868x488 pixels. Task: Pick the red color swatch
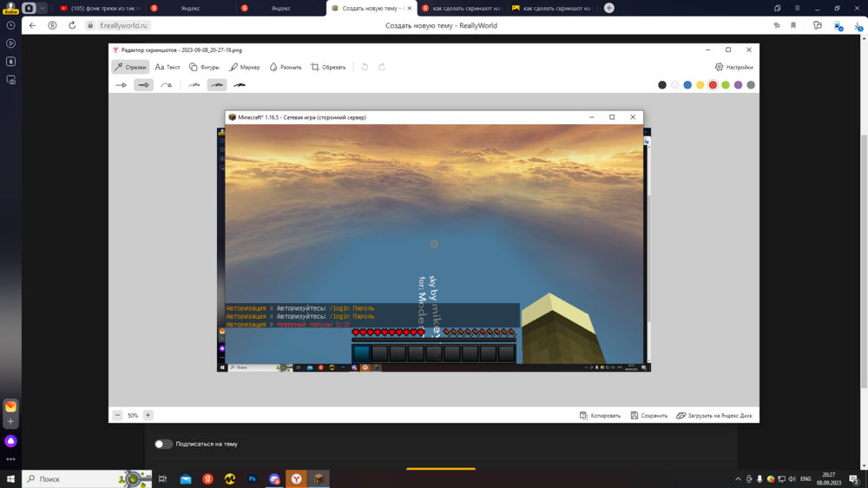click(x=713, y=85)
